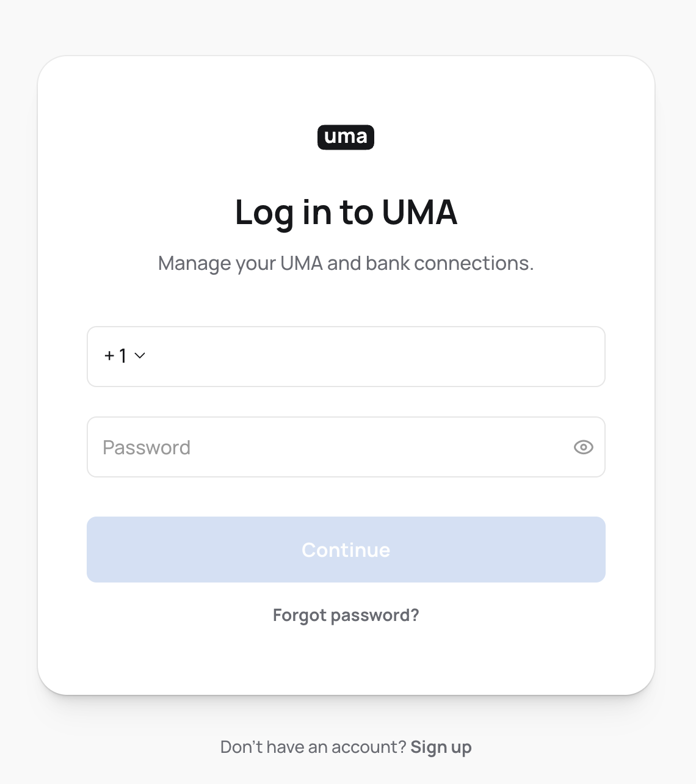696x784 pixels.
Task: Click the bold "Sign up" text
Action: 441,747
